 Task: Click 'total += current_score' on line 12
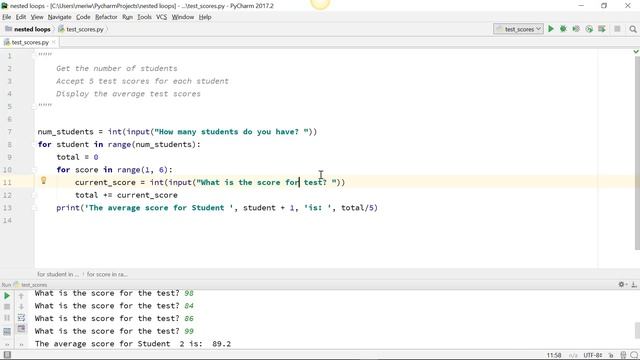pyautogui.click(x=126, y=195)
